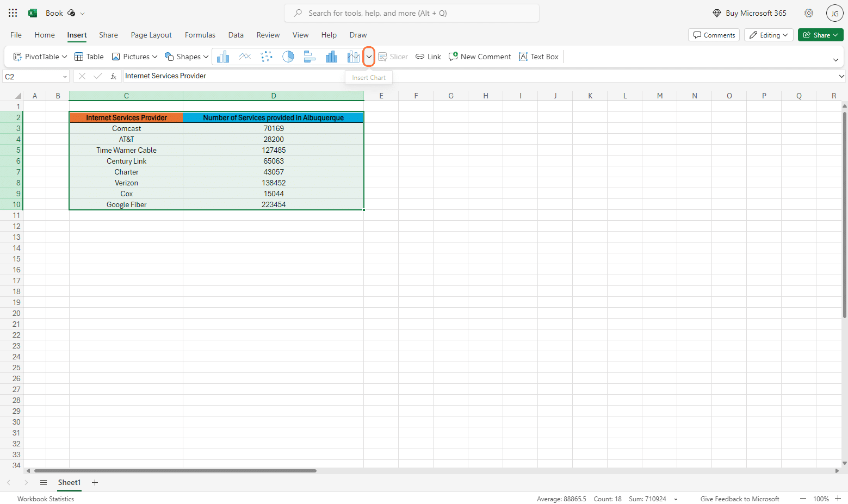
Task: Open the JG account avatar
Action: tap(834, 13)
